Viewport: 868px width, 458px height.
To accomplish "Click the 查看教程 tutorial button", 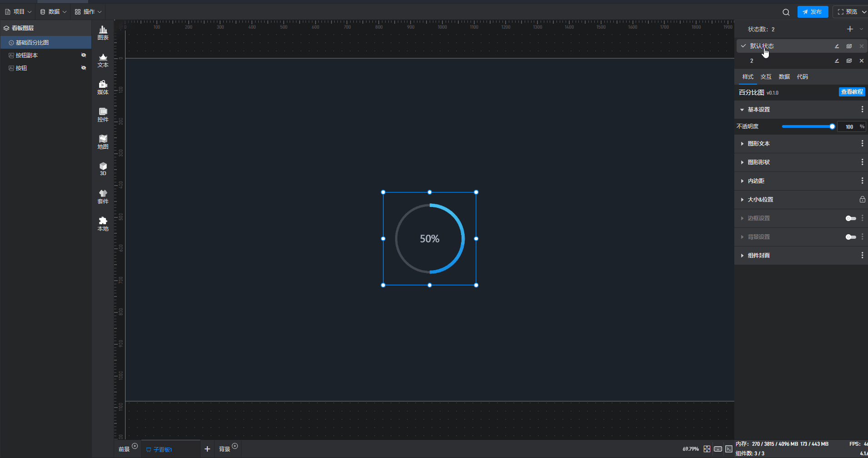I will (852, 92).
